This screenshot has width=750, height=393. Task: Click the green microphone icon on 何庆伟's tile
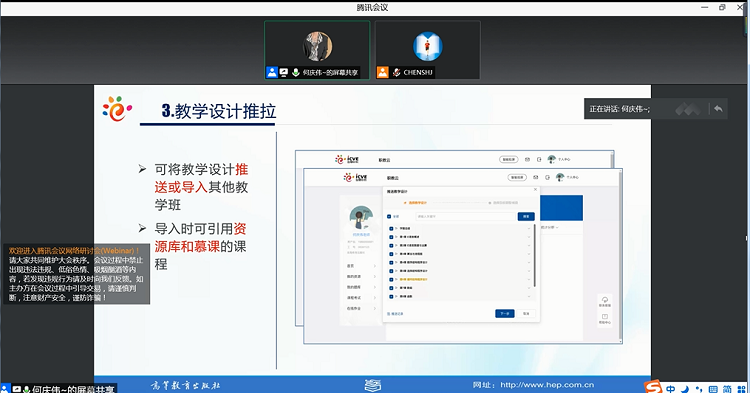tap(296, 73)
